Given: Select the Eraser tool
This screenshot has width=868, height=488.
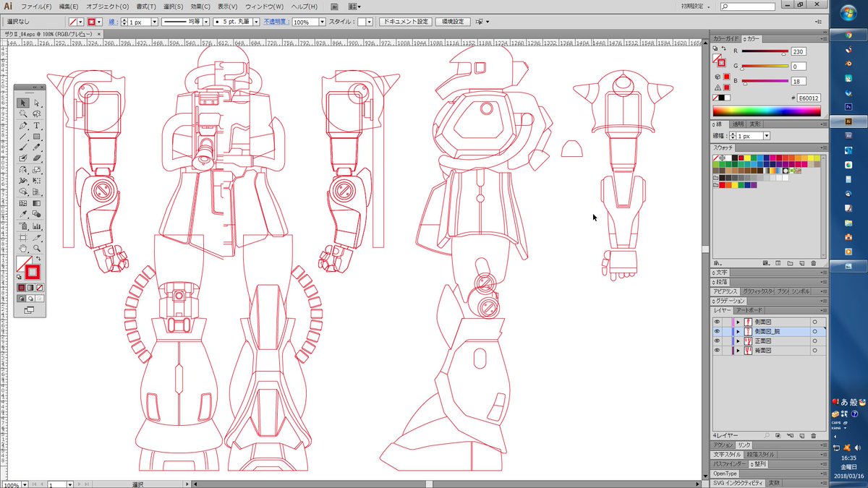Looking at the screenshot, I should [36, 158].
